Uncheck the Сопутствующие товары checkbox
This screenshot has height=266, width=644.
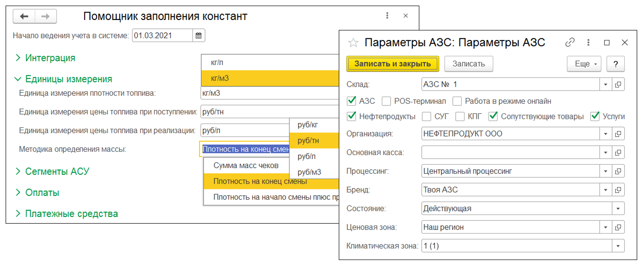493,116
